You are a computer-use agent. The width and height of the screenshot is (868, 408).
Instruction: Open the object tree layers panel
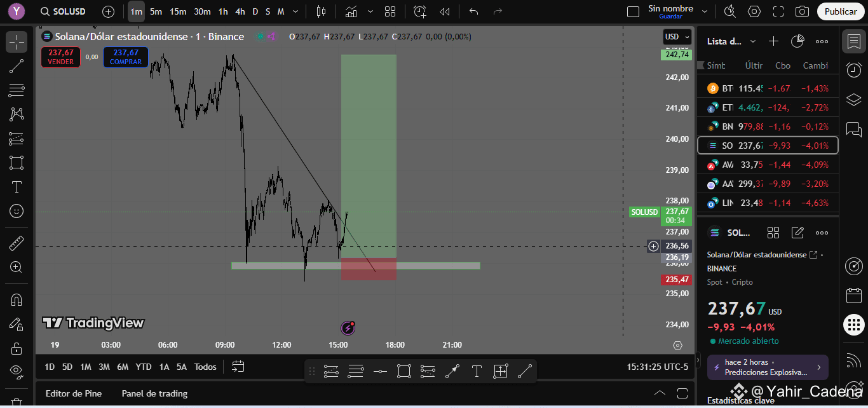pyautogui.click(x=854, y=100)
